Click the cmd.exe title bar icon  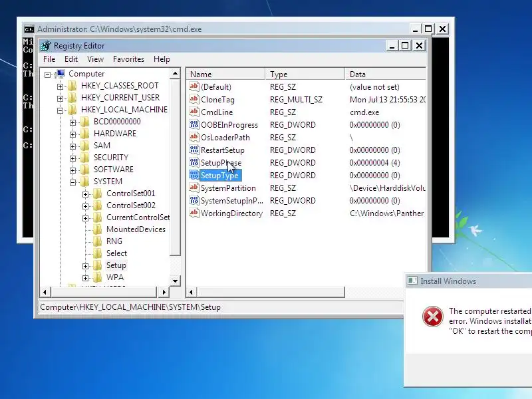tap(29, 29)
